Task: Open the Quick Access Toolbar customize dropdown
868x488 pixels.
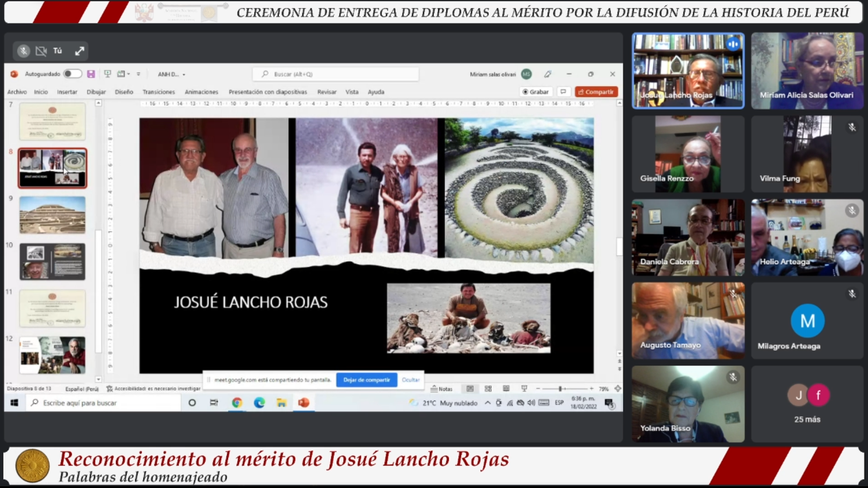Action: coord(139,74)
